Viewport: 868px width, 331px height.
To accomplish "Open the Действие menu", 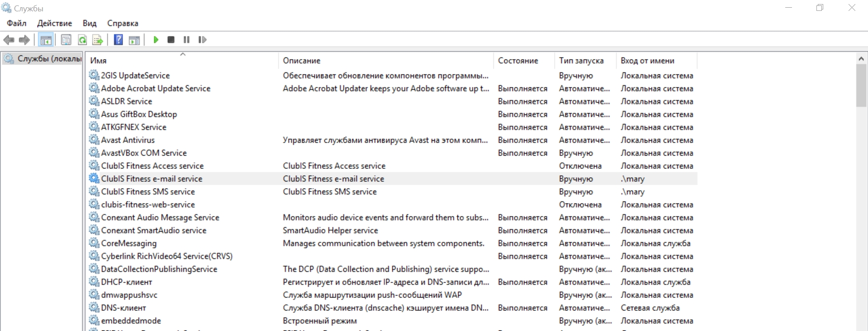I will (x=55, y=23).
